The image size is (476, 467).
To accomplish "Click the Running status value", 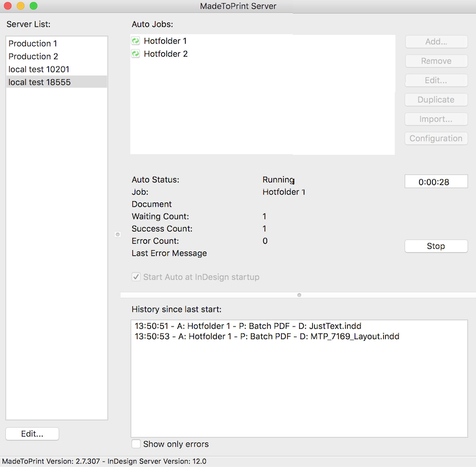I will point(279,180).
